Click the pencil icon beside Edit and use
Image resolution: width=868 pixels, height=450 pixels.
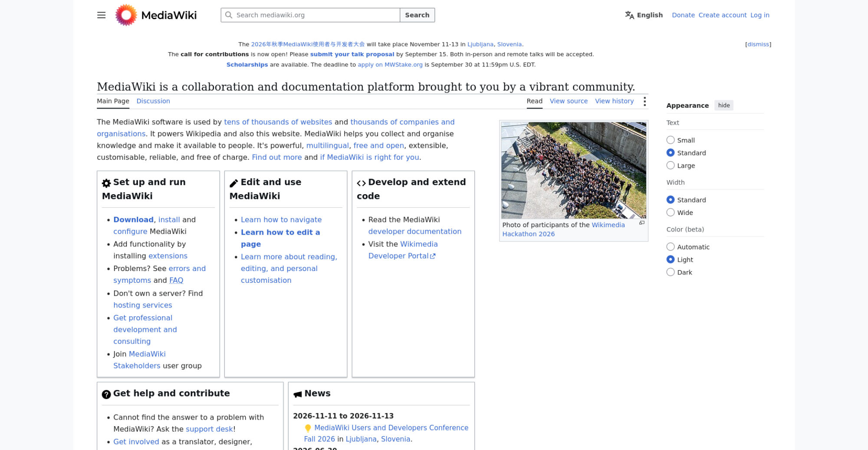(234, 183)
